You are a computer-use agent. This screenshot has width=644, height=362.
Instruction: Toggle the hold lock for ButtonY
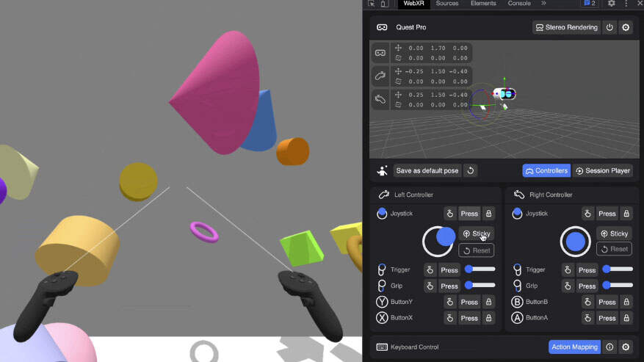489,302
